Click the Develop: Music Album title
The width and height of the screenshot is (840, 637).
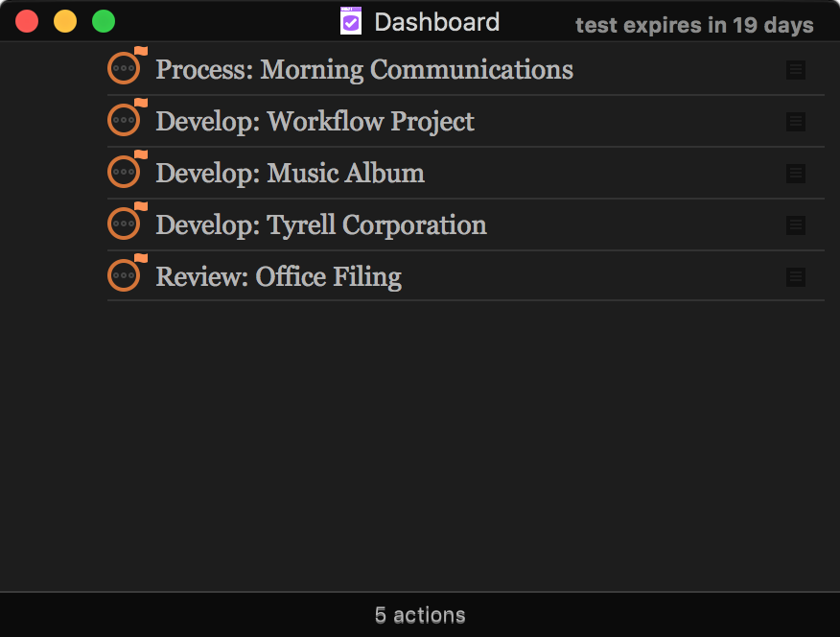coord(290,174)
